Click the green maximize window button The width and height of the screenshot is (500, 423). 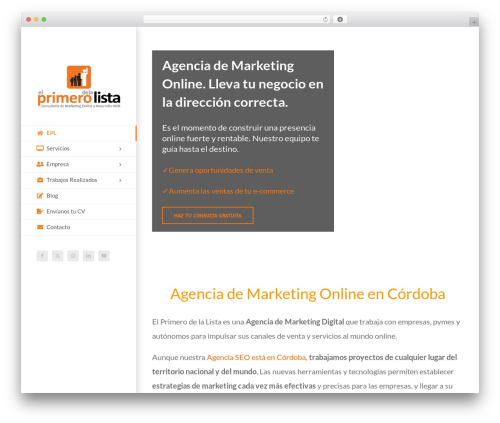point(44,19)
